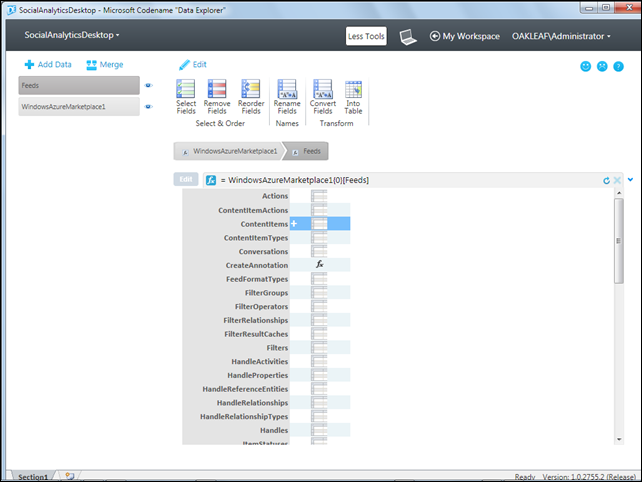Click the Rename Fields icon
642x482 pixels.
tap(287, 89)
